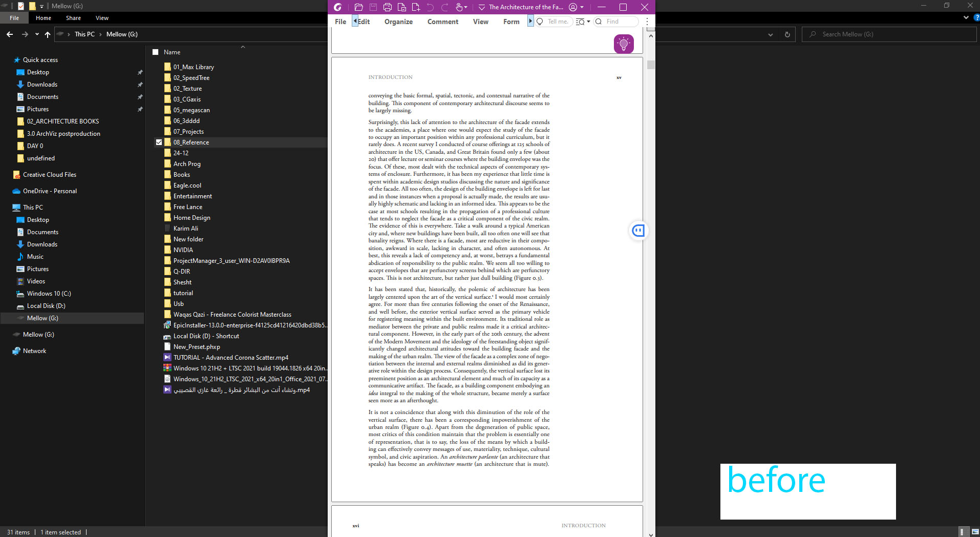Open the lightbulb assistant in the PDF reader
Image resolution: width=980 pixels, height=537 pixels.
pos(624,44)
